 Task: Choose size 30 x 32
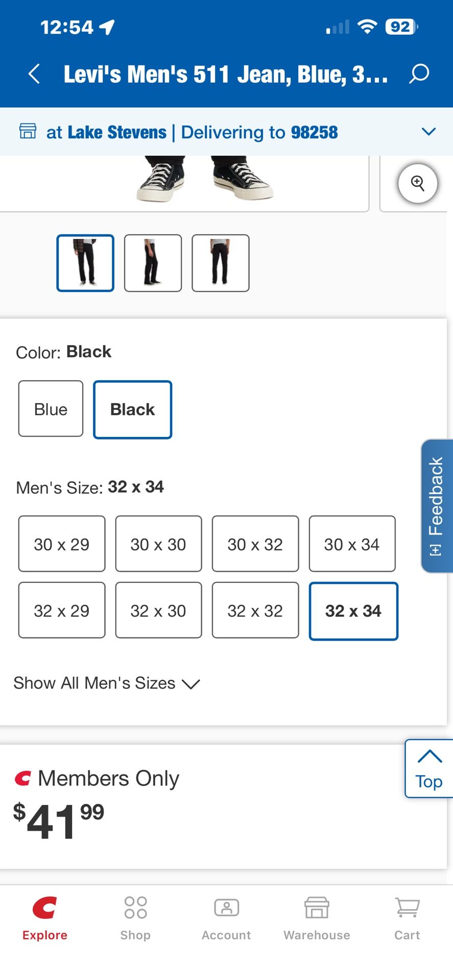click(x=255, y=544)
